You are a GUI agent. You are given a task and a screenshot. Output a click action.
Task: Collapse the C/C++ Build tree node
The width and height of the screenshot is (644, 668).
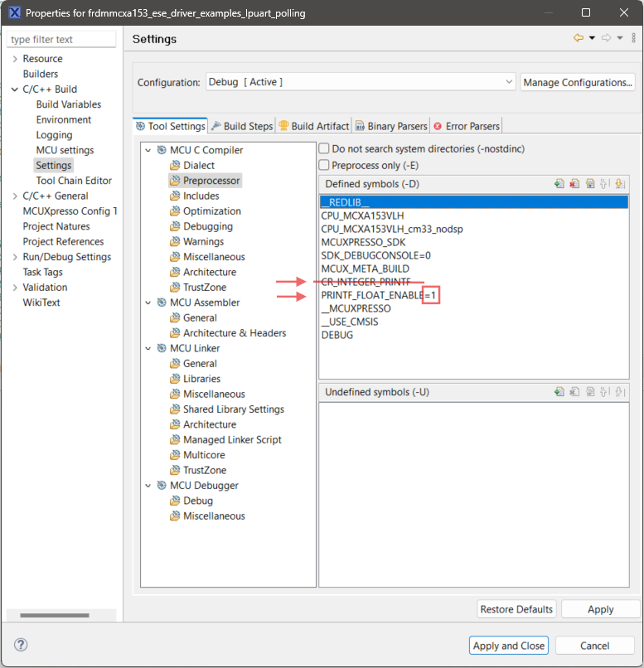click(15, 90)
